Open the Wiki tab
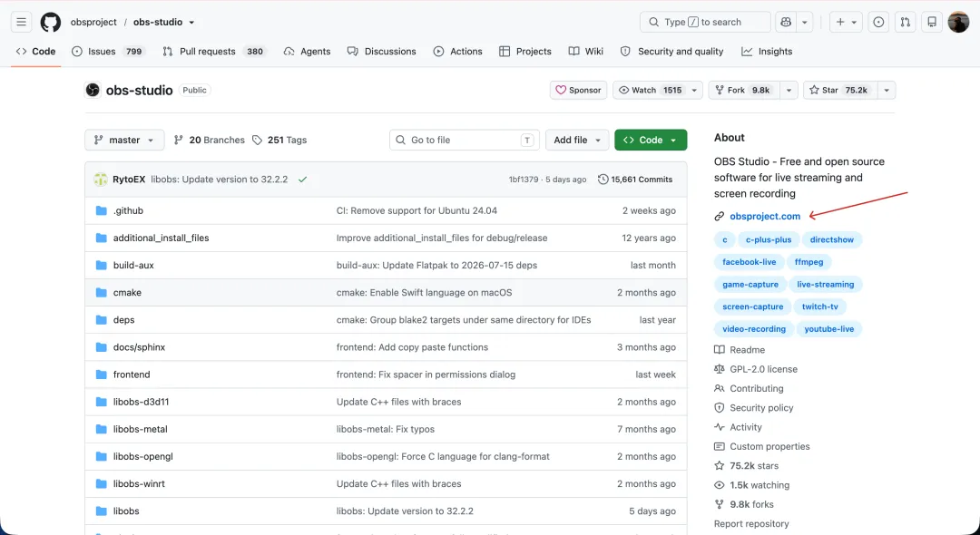Viewport: 980px width, 535px height. [585, 51]
